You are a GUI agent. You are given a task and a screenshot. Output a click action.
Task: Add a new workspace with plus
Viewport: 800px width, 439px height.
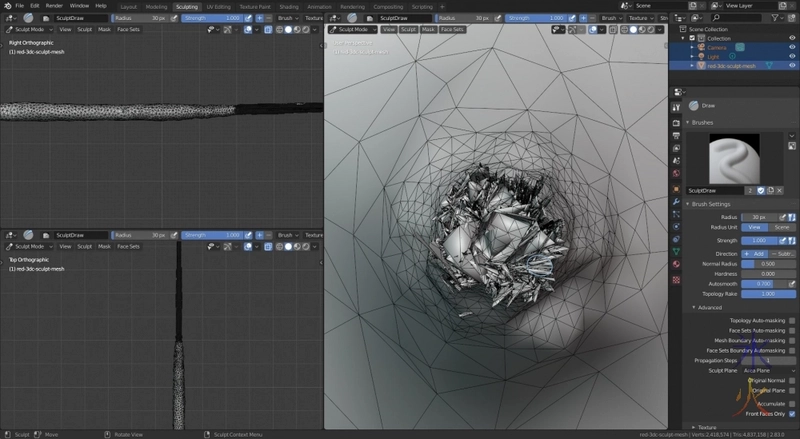point(442,7)
